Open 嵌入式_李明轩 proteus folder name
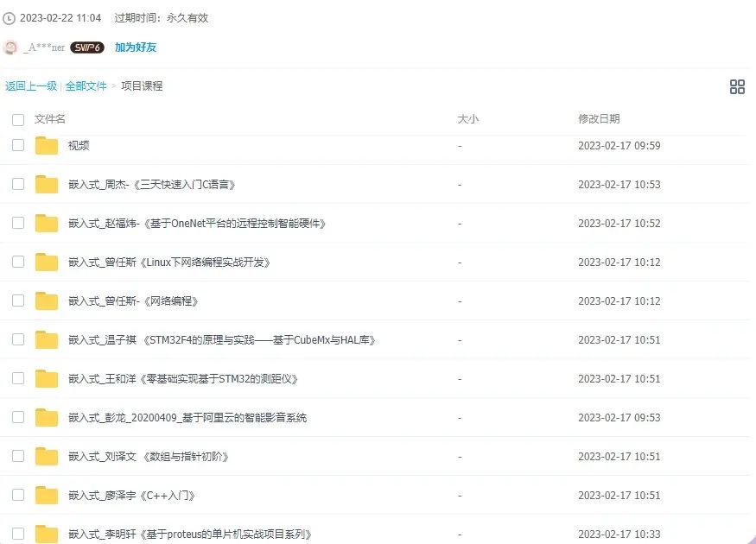 point(190,535)
